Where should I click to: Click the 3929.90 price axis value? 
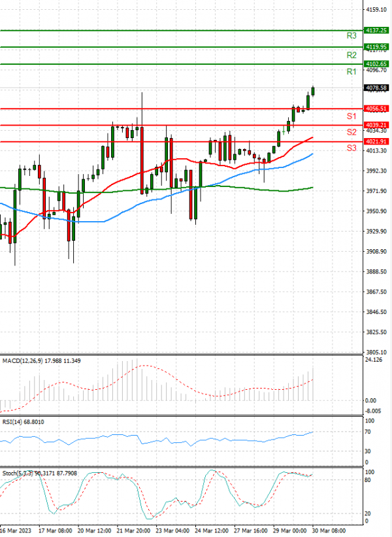pyautogui.click(x=376, y=232)
